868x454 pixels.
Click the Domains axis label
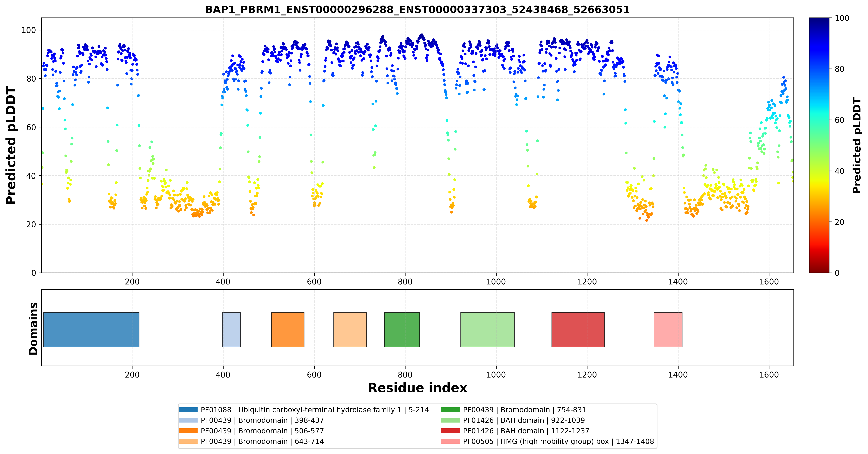click(33, 329)
